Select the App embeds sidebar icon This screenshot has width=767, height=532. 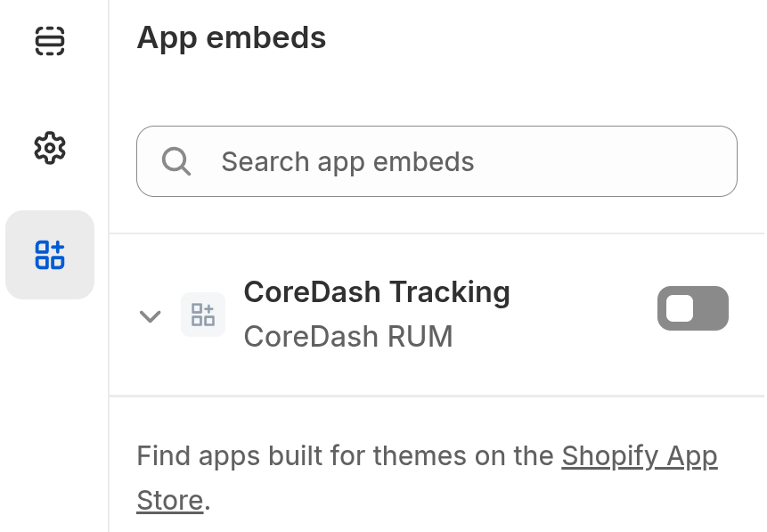50,255
